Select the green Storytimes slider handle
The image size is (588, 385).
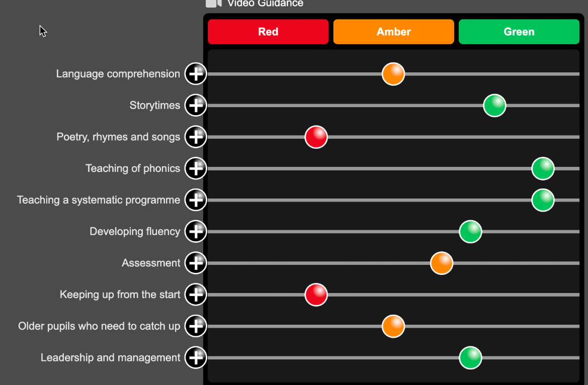(x=494, y=105)
